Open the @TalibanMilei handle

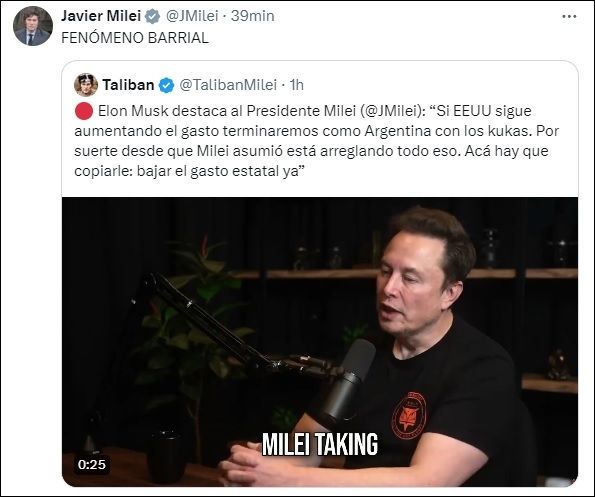click(228, 85)
